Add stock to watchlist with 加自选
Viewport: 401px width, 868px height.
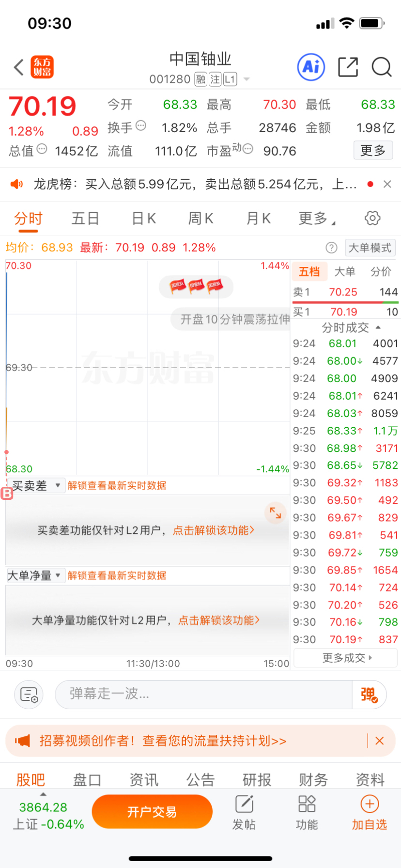[370, 812]
